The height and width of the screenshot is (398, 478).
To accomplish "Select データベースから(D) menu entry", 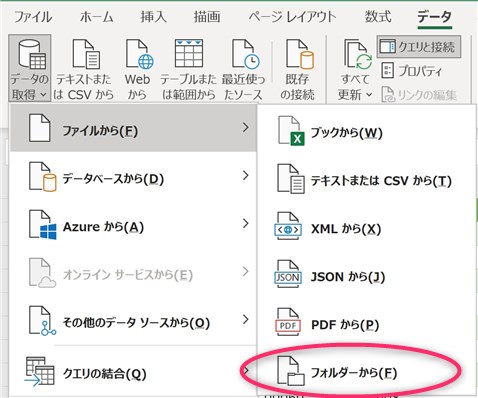I will [133, 176].
